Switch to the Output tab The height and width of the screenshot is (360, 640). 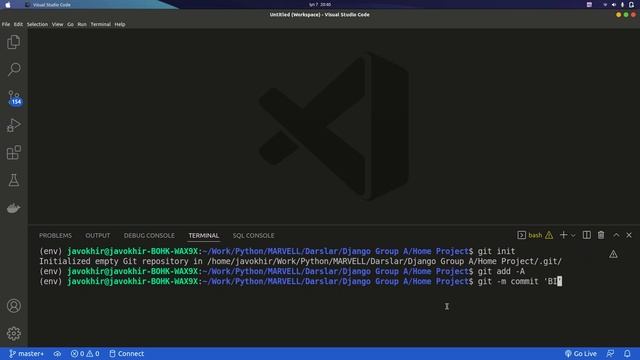[x=98, y=236]
